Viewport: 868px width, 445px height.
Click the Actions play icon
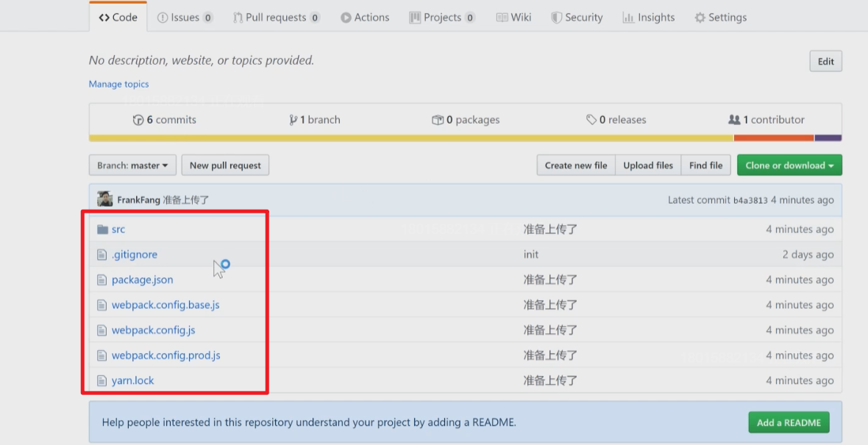coord(346,18)
